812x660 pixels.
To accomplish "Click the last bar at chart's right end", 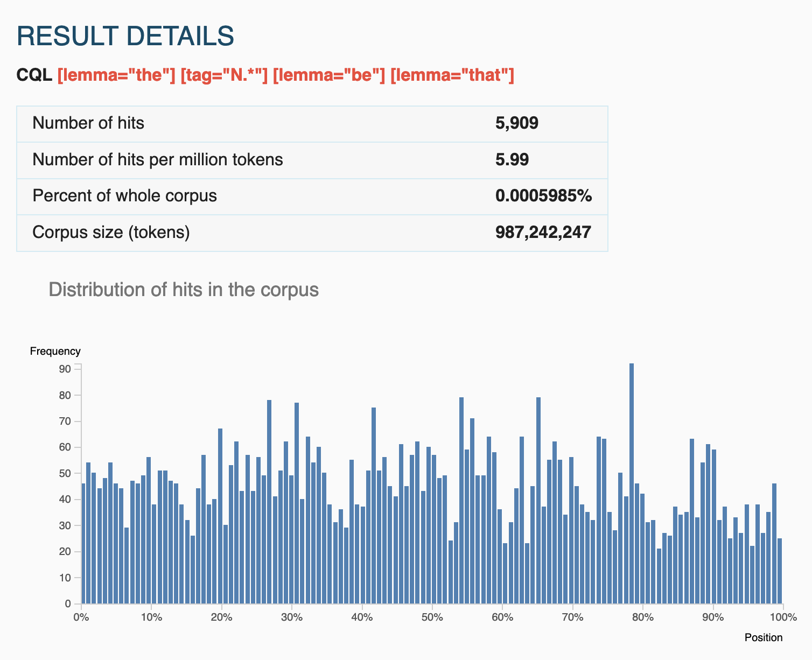I will click(779, 571).
